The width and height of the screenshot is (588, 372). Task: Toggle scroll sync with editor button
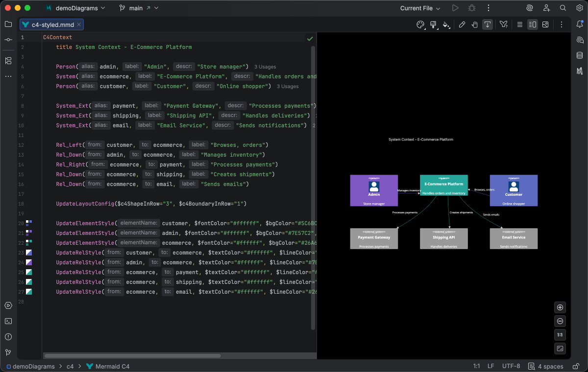(488, 24)
